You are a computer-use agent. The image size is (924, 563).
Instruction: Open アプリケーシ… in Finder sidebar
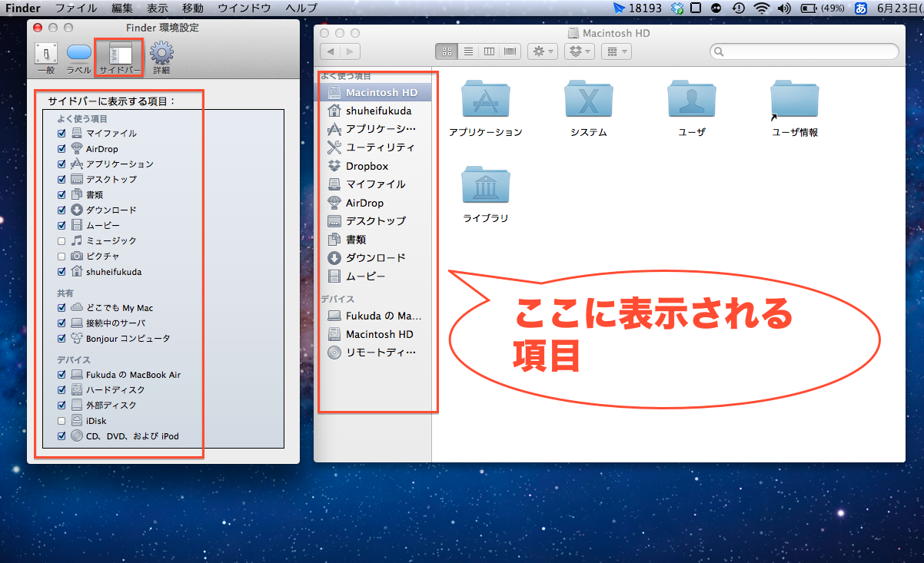click(x=374, y=129)
